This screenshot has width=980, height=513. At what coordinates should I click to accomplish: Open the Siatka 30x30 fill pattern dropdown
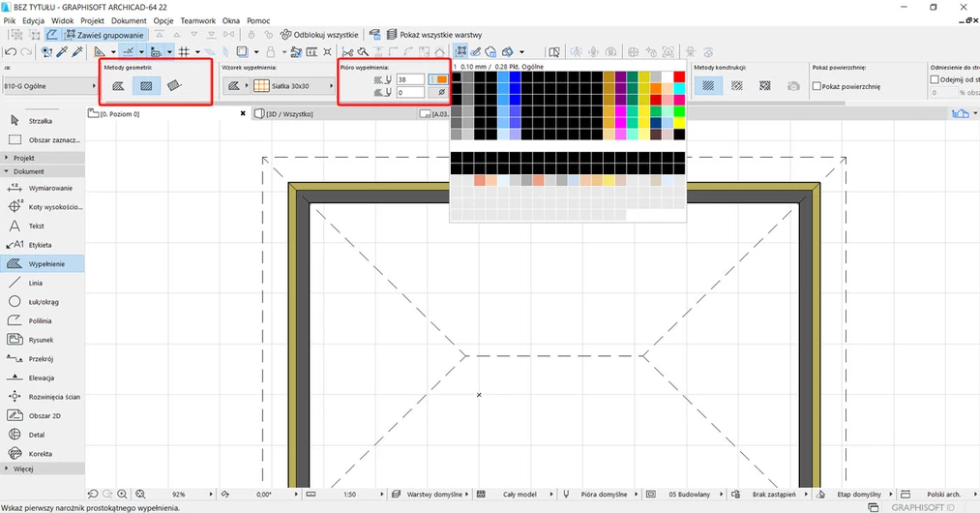coord(293,86)
